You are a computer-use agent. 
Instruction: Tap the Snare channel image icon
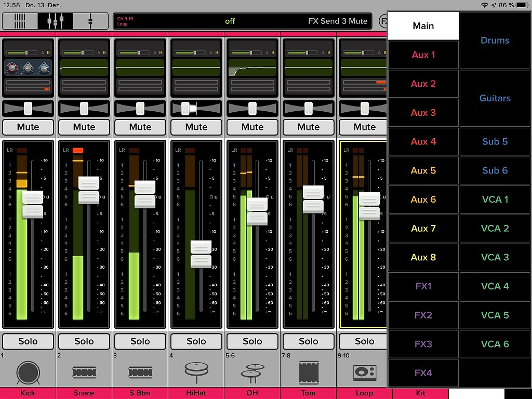(84, 372)
